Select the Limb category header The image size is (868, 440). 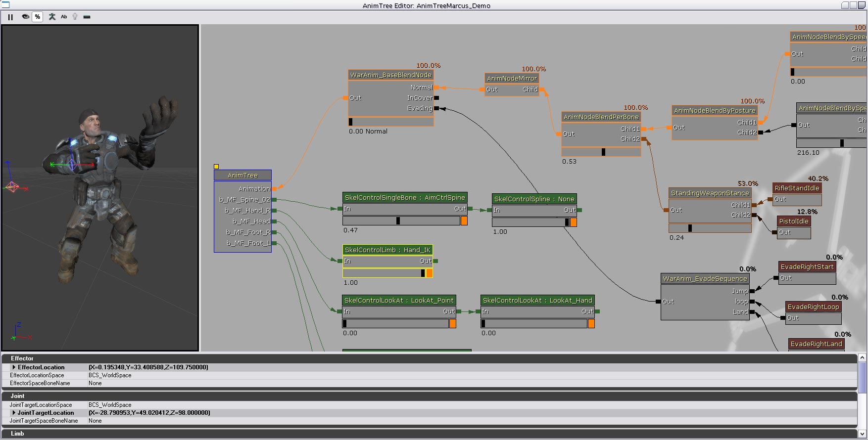pyautogui.click(x=18, y=434)
